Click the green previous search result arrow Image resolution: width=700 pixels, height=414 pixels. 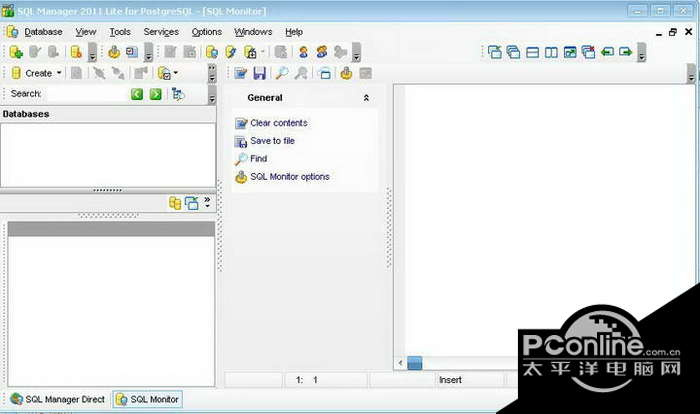(137, 94)
